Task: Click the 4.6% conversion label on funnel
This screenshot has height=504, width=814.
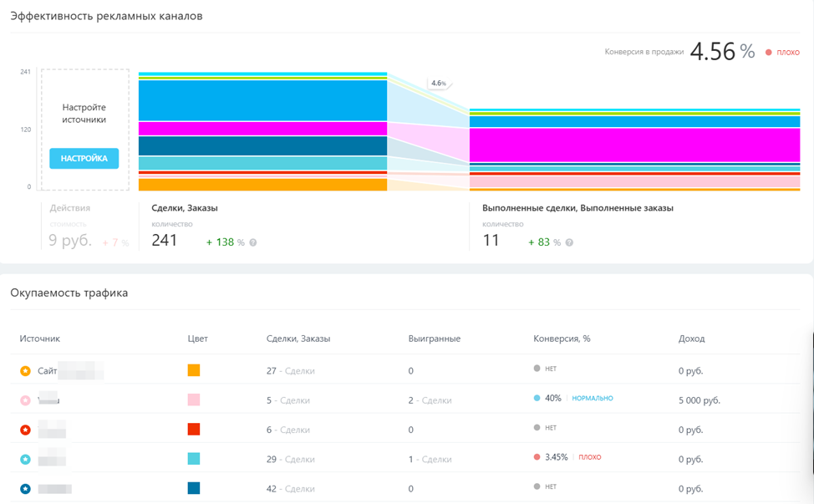Action: point(439,84)
